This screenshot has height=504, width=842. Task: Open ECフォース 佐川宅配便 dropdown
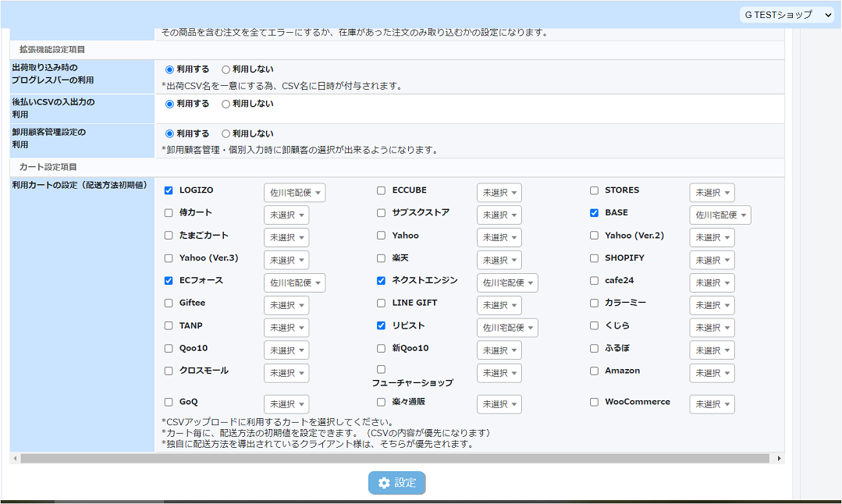[295, 283]
